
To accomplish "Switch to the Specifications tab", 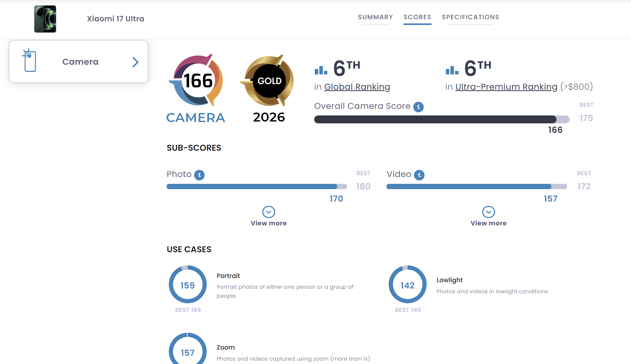I will 470,17.
